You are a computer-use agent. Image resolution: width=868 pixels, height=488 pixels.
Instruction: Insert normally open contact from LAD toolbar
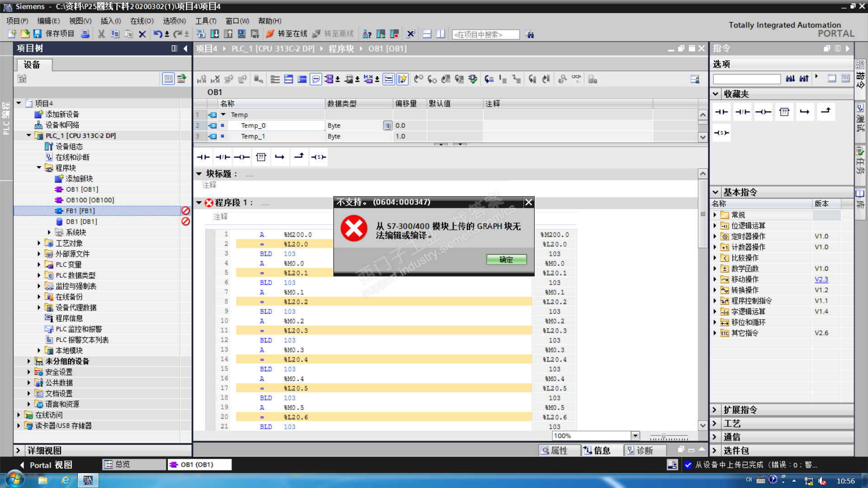pos(203,157)
